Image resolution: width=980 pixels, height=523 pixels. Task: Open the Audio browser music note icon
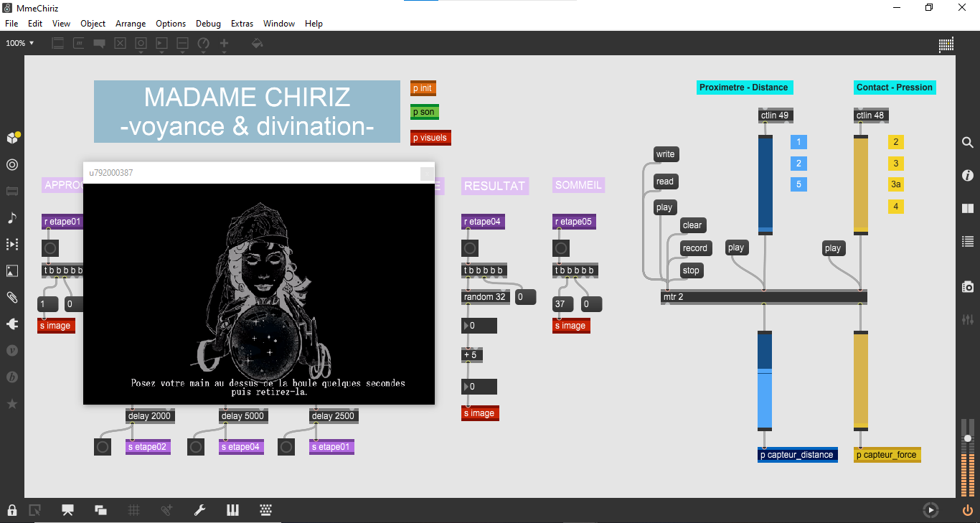12,218
